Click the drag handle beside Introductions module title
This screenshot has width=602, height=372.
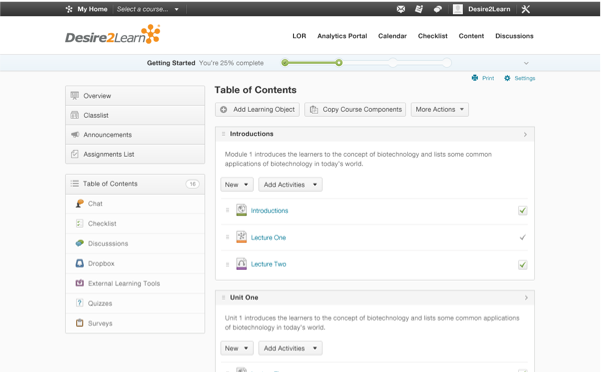tap(223, 134)
